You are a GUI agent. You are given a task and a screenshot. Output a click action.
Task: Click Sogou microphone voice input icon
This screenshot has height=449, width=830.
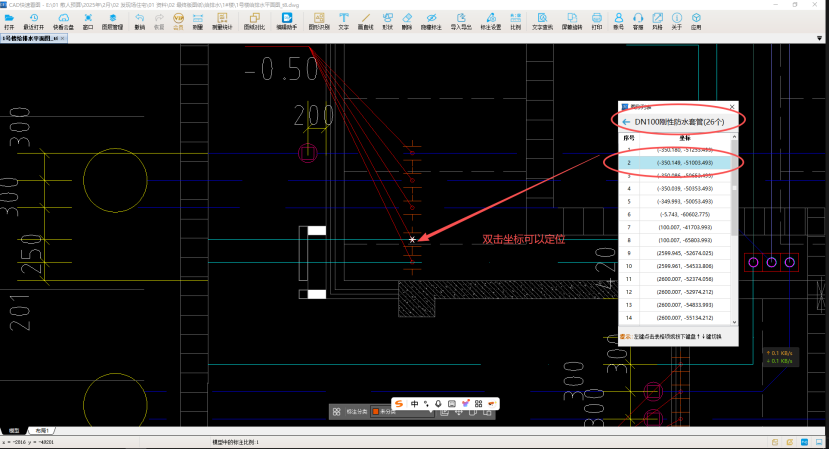pyautogui.click(x=438, y=403)
